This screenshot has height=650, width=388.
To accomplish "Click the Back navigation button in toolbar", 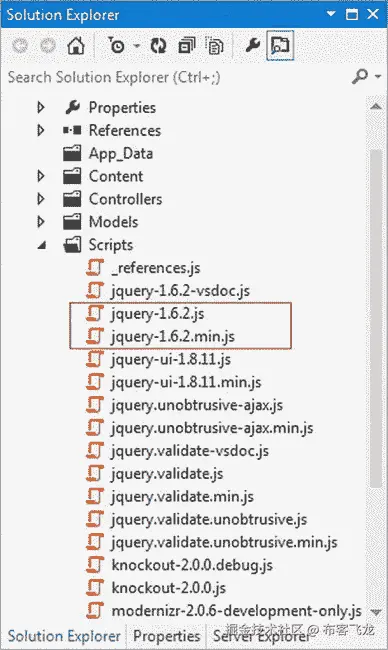I will [19, 45].
